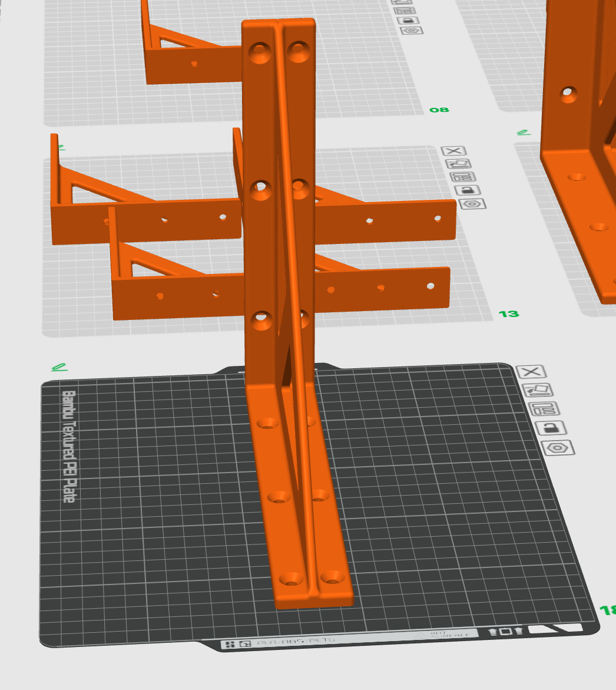
Task: Arrange objects on plate 18
Action: [x=544, y=409]
